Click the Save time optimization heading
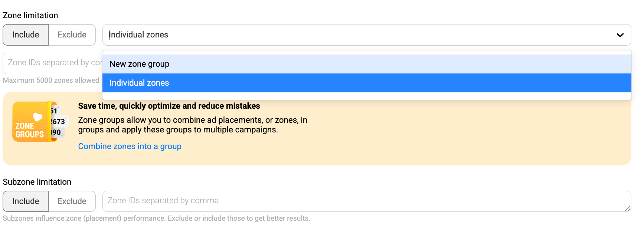This screenshot has width=644, height=230. [169, 106]
